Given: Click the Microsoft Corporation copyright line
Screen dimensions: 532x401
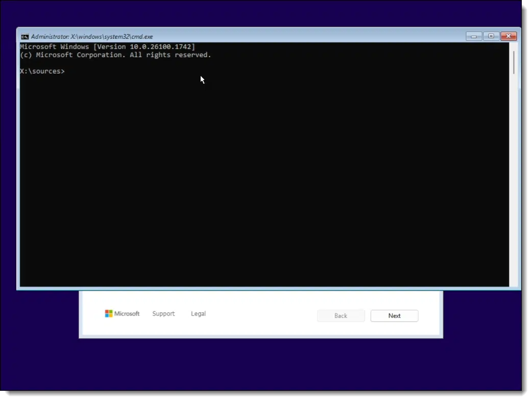Looking at the screenshot, I should (x=115, y=55).
